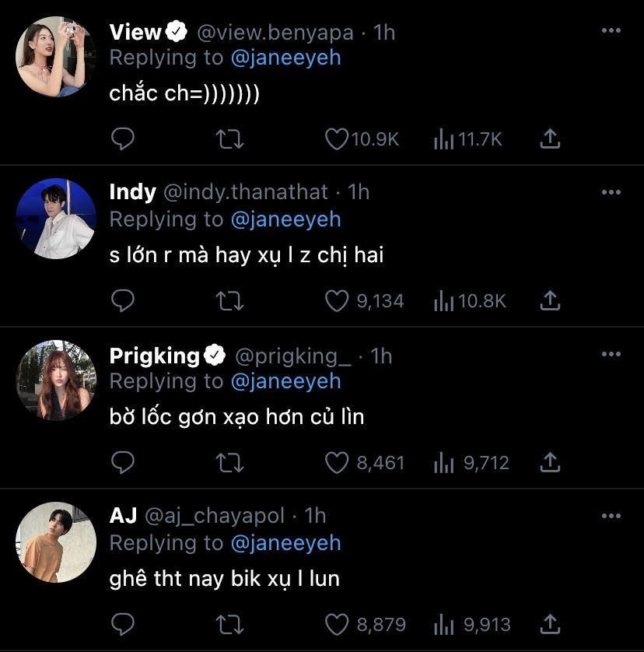Image resolution: width=644 pixels, height=652 pixels.
Task: View analytics on View's tweet
Action: tap(443, 139)
